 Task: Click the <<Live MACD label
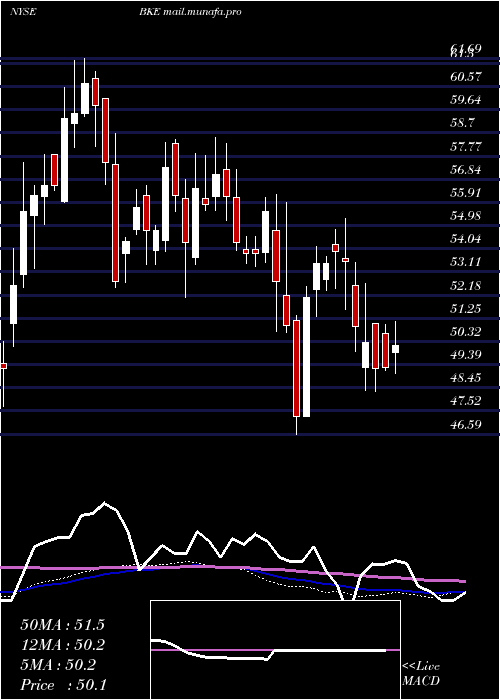(x=421, y=674)
